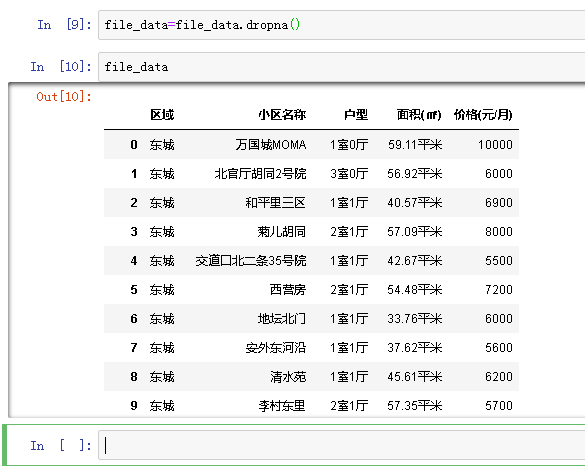
Task: Click the 面积(㎡) column header
Action: click(419, 115)
